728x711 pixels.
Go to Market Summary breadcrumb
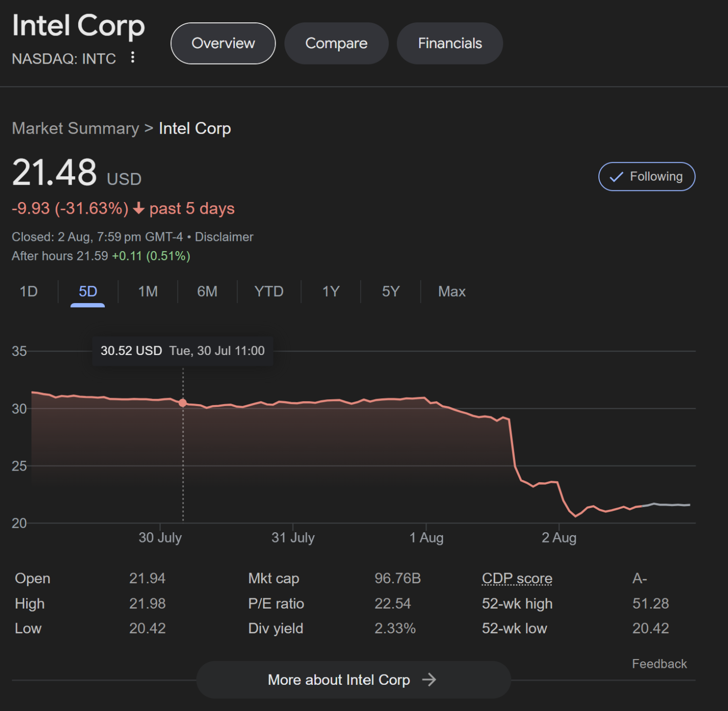[75, 128]
